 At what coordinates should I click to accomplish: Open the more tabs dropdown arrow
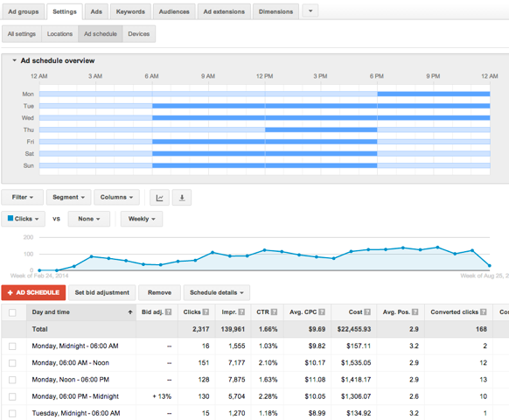coord(310,11)
